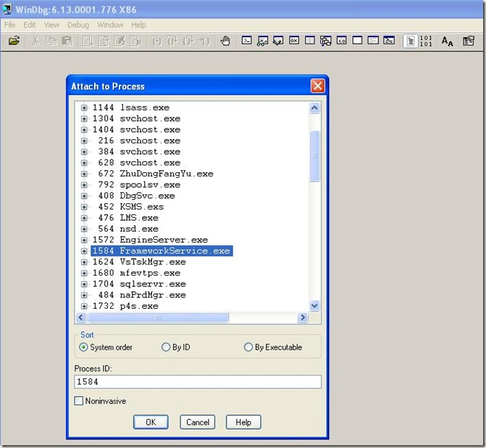Expand the 672 ZhuDongFangYu.exe node

(x=84, y=174)
